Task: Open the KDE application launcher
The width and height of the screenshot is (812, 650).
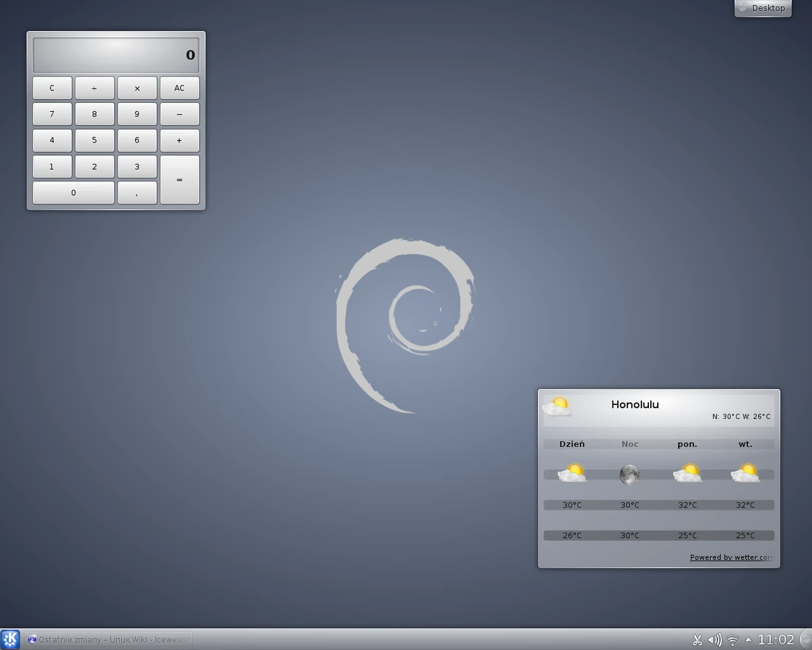Action: (x=10, y=638)
